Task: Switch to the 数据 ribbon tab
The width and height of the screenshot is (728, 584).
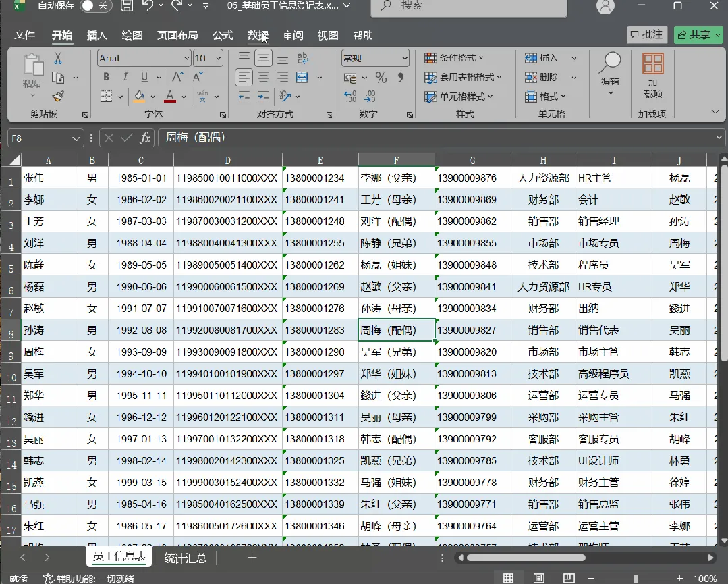Action: coord(258,35)
